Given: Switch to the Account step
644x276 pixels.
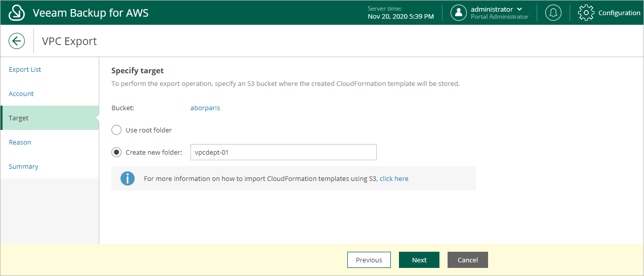Looking at the screenshot, I should pyautogui.click(x=21, y=94).
